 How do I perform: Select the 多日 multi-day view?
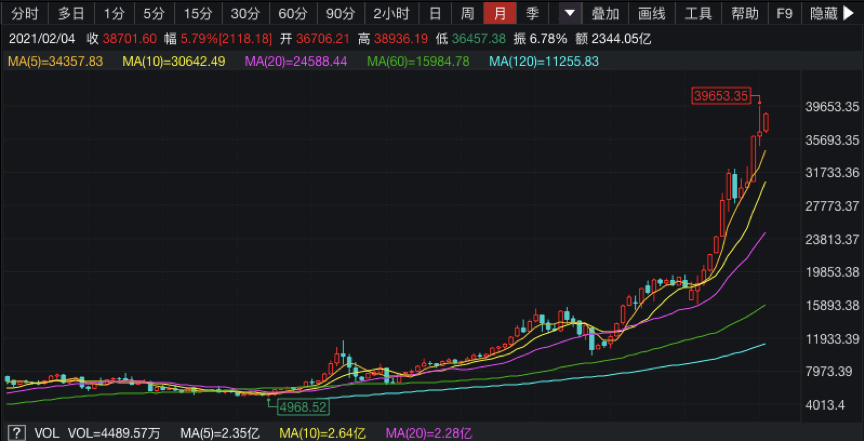click(x=71, y=13)
